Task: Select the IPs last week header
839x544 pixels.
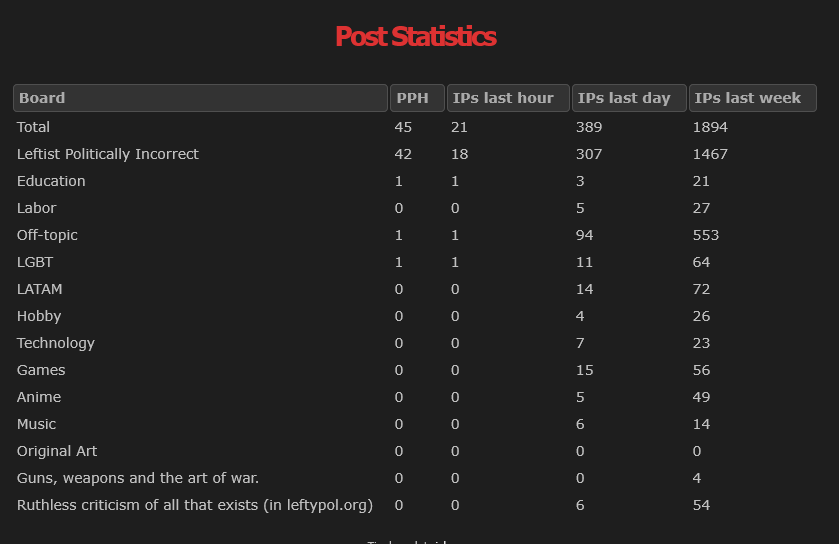Action: point(753,98)
